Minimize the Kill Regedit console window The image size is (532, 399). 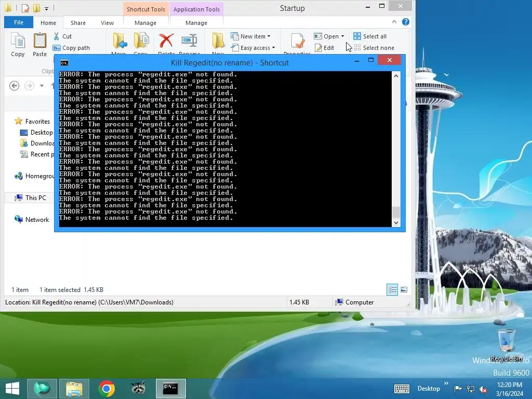click(357, 60)
